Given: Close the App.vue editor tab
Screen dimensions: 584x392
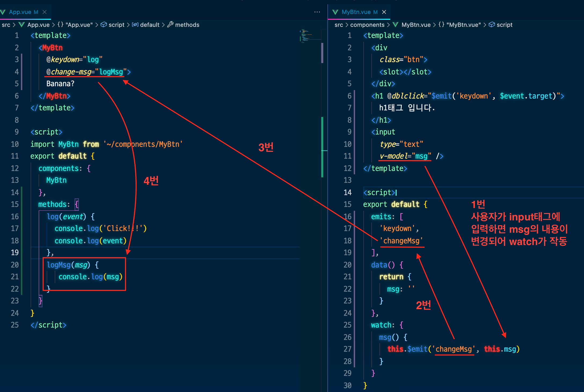Looking at the screenshot, I should click(x=45, y=12).
